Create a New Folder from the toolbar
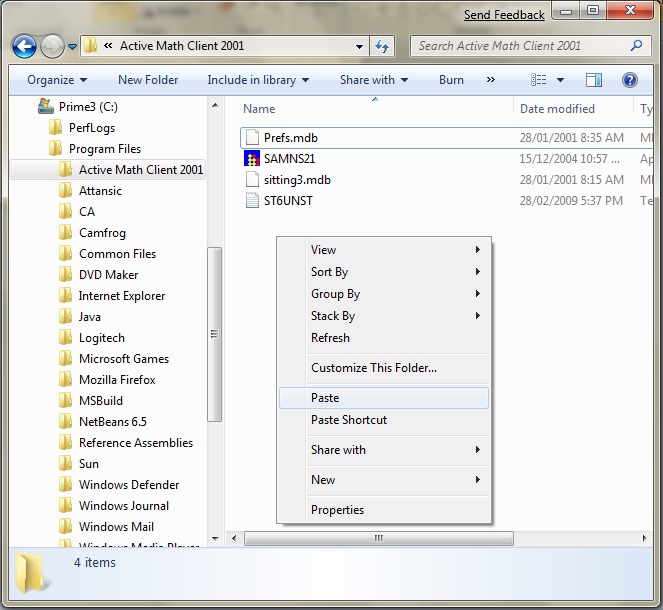The image size is (663, 610). coord(148,80)
